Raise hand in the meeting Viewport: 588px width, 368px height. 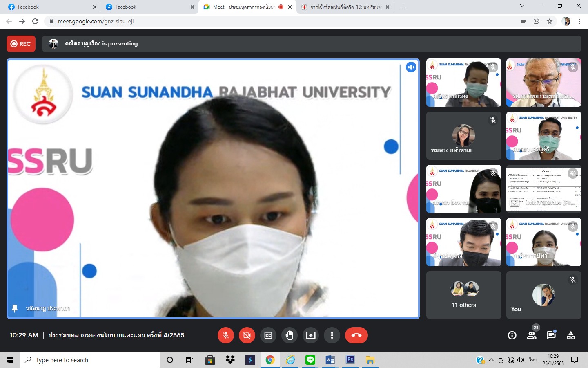290,335
